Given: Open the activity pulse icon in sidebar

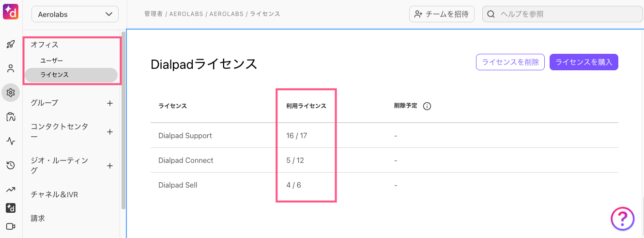Looking at the screenshot, I should (11, 141).
